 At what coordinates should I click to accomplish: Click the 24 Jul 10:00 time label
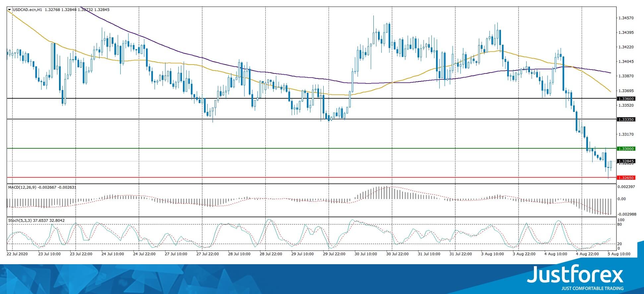click(113, 254)
